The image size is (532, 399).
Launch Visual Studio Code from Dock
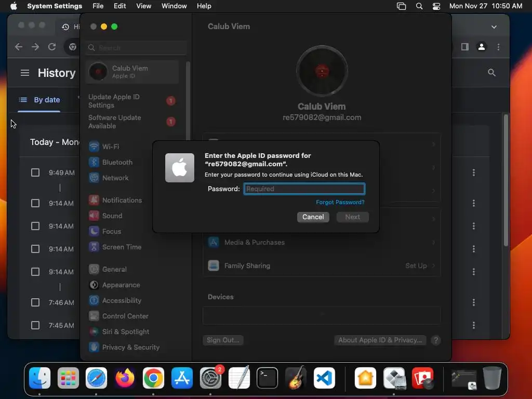click(x=324, y=378)
